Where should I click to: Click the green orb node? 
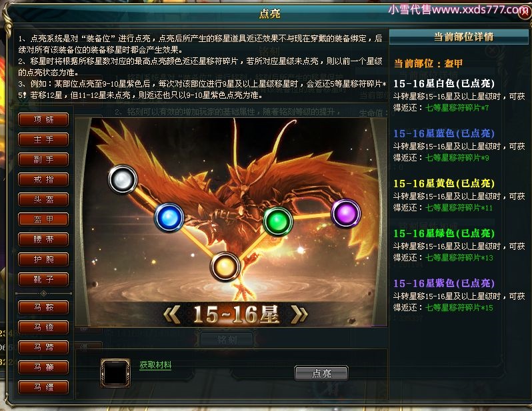click(x=278, y=221)
